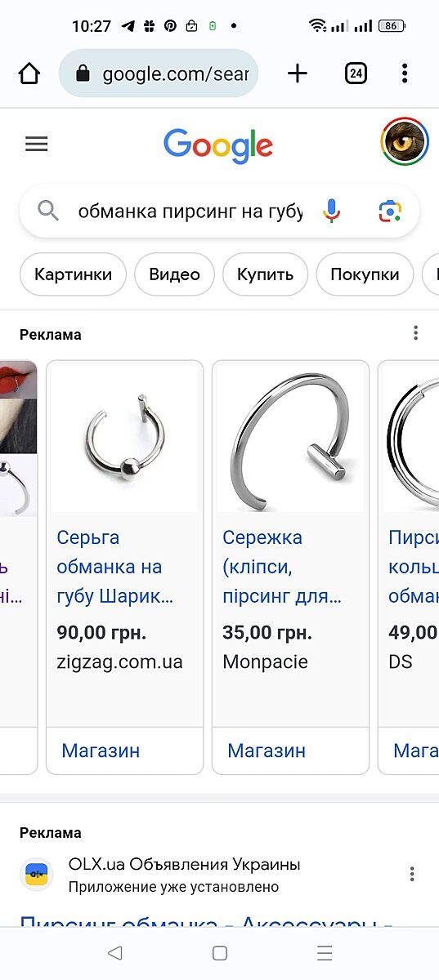Click the search magnifier icon
Image resolution: width=439 pixels, height=980 pixels.
(x=48, y=212)
